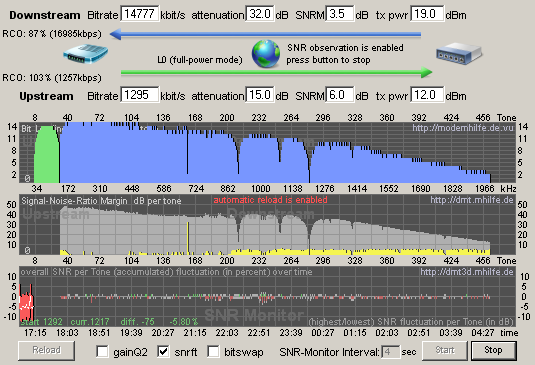The image size is (535, 365).
Task: Click the blue router modem icon
Action: (86, 54)
